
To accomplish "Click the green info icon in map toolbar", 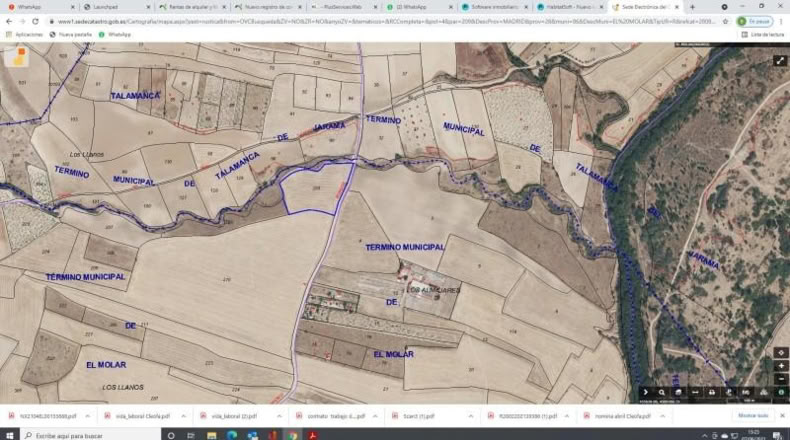I will coord(781,392).
